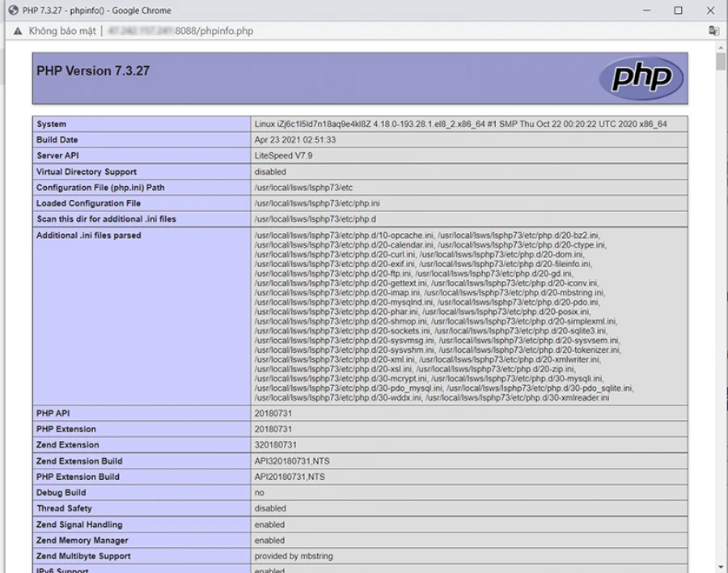The image size is (728, 573).
Task: Click the 'Loaded Configuration File' label
Action: pyautogui.click(x=88, y=203)
